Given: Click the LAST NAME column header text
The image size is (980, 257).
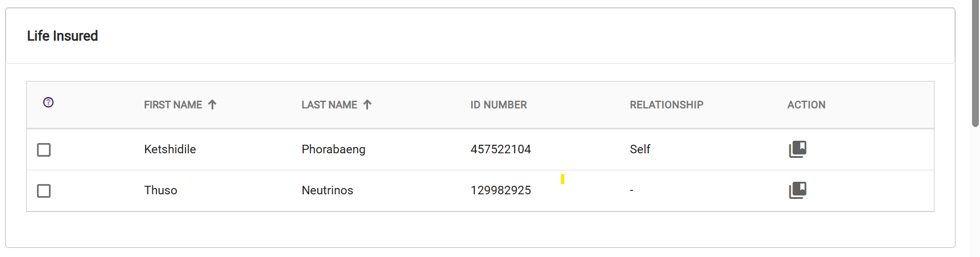Looking at the screenshot, I should pos(329,105).
